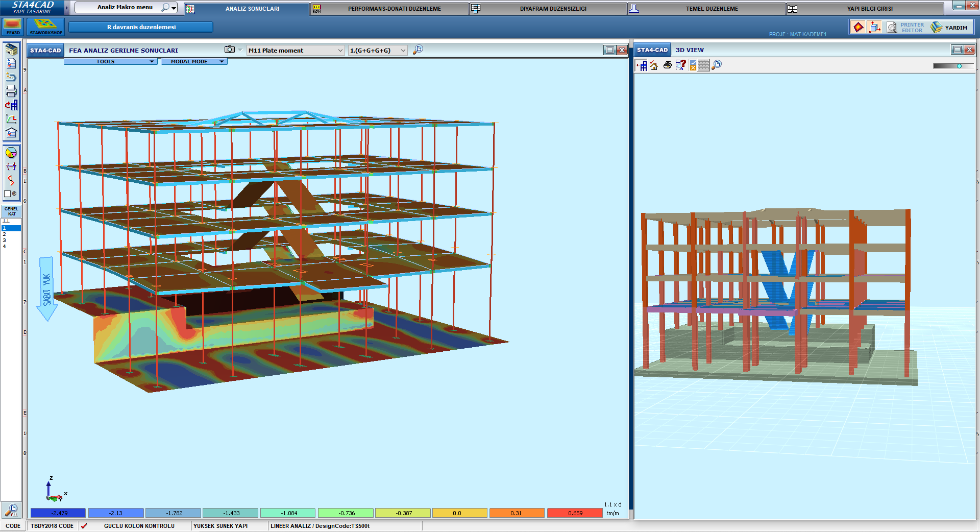This screenshot has width=980, height=532.
Task: Open the FEA3D module icon
Action: click(13, 27)
